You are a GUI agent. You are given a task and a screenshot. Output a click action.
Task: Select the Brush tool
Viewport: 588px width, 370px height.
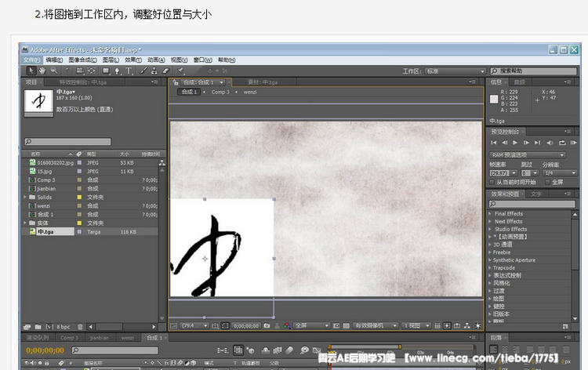click(x=143, y=71)
